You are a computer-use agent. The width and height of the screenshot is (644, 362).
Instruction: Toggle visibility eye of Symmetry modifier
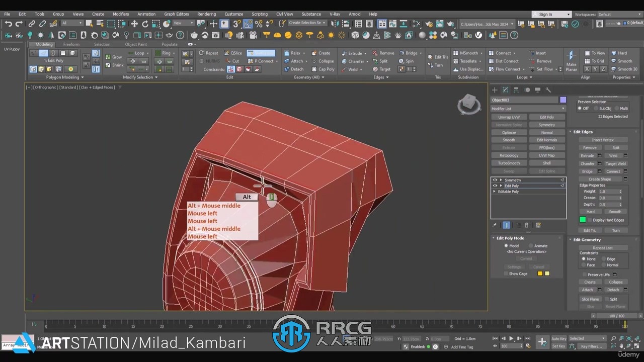495,180
